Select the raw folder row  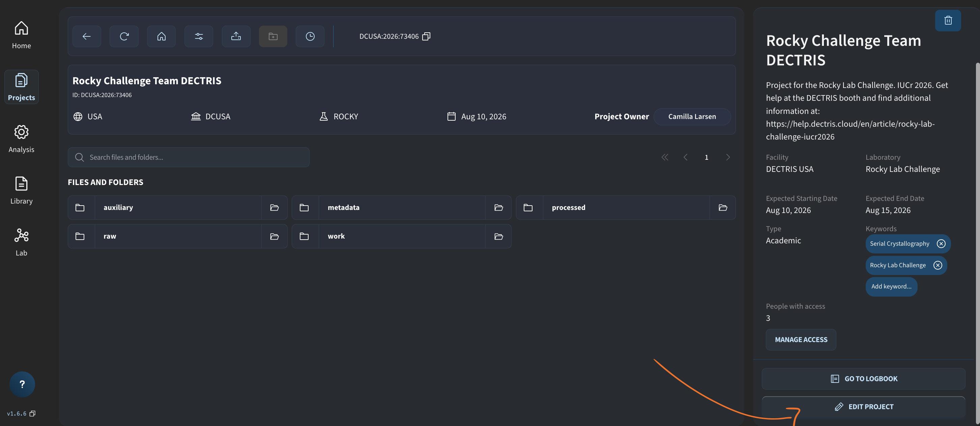click(x=178, y=236)
